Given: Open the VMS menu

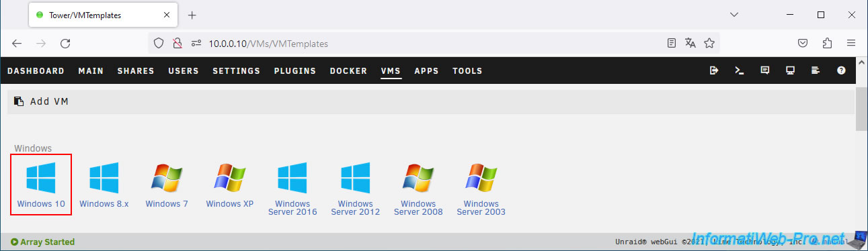Looking at the screenshot, I should [391, 70].
